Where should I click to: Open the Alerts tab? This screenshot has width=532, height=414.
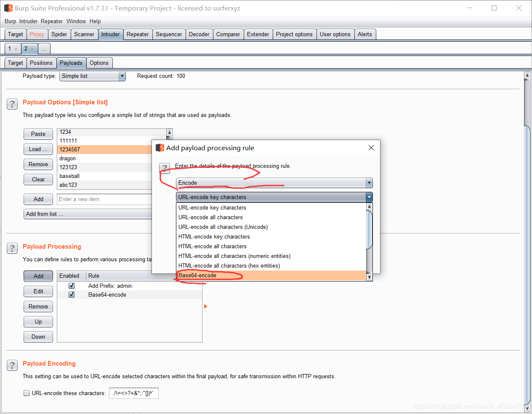click(x=365, y=34)
